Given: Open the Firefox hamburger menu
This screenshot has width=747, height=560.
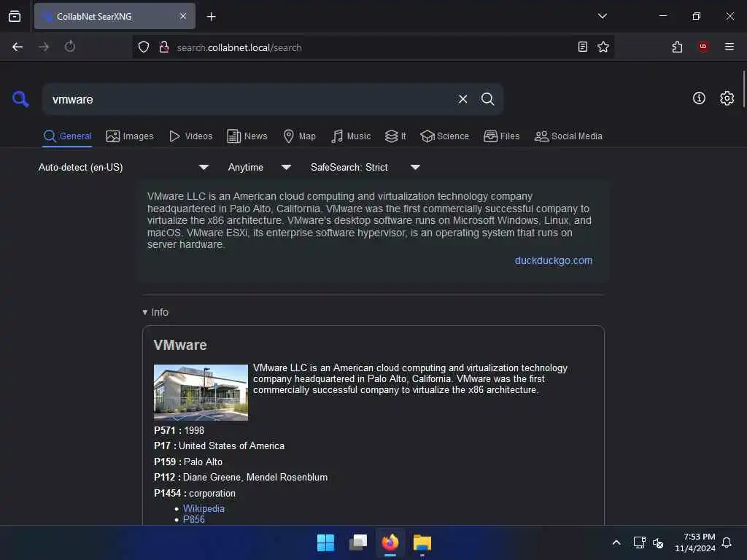Looking at the screenshot, I should pyautogui.click(x=729, y=47).
